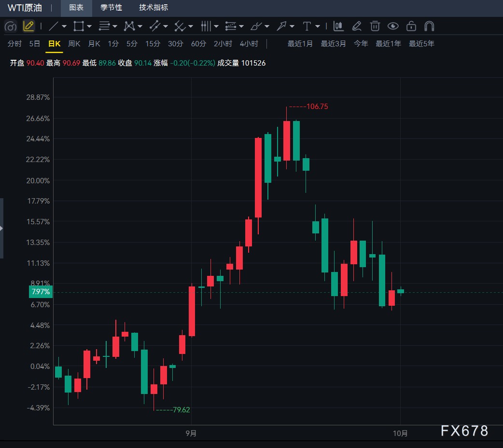Image resolution: width=503 pixels, height=448 pixels.
Task: Toggle the lock drawings padlock icon
Action: pos(411,26)
